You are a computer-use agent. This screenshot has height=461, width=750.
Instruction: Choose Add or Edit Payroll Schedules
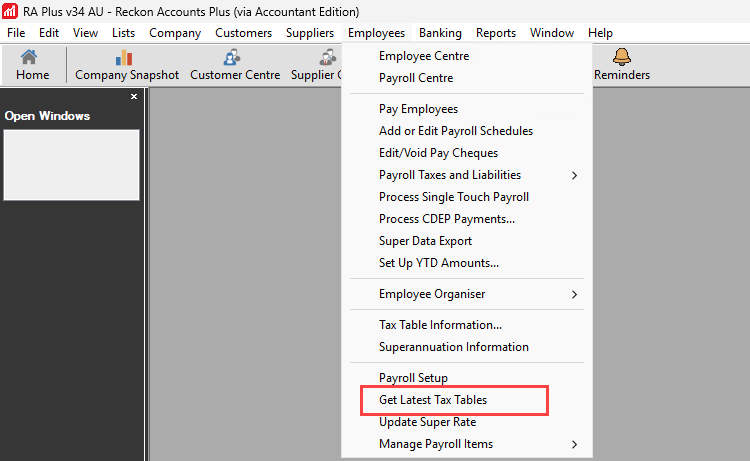click(x=467, y=131)
